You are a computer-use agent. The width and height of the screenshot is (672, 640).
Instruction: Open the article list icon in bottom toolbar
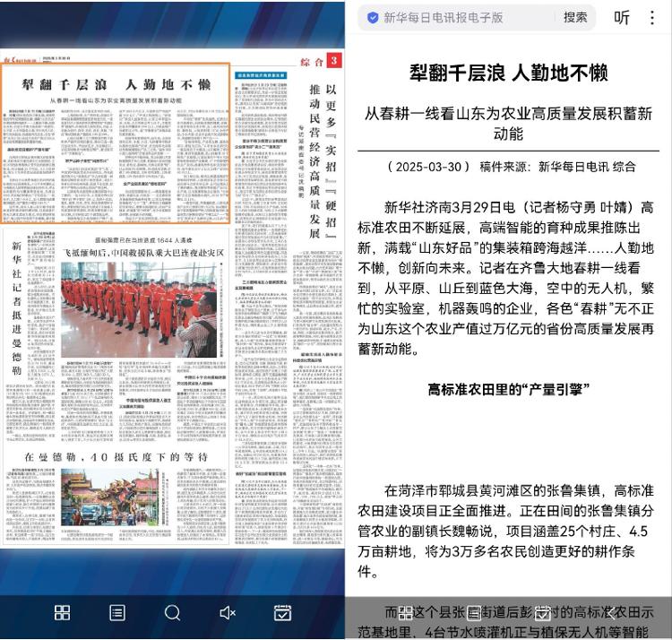(x=117, y=613)
